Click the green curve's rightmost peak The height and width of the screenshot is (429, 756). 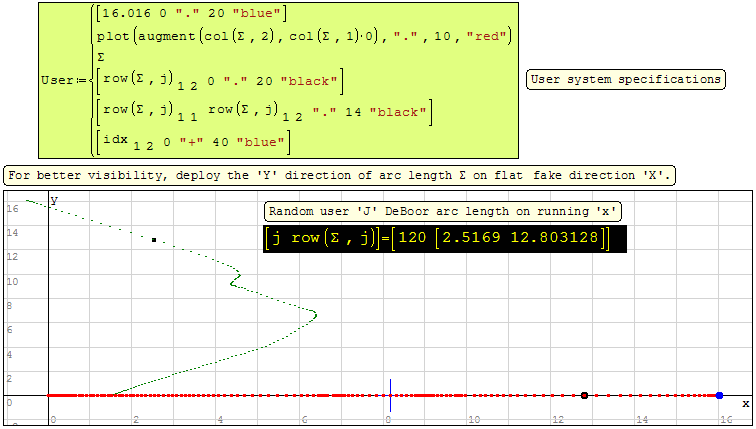click(x=316, y=315)
